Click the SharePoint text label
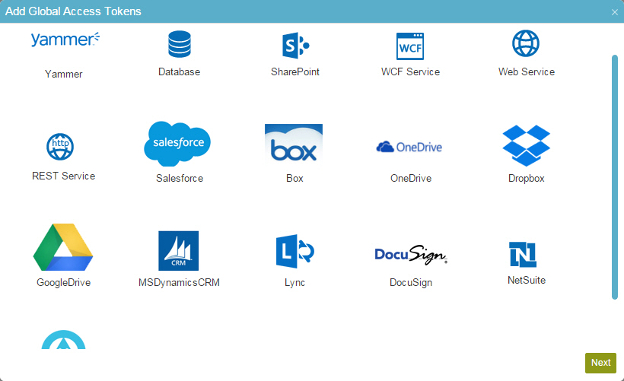624x381 pixels. pyautogui.click(x=295, y=72)
